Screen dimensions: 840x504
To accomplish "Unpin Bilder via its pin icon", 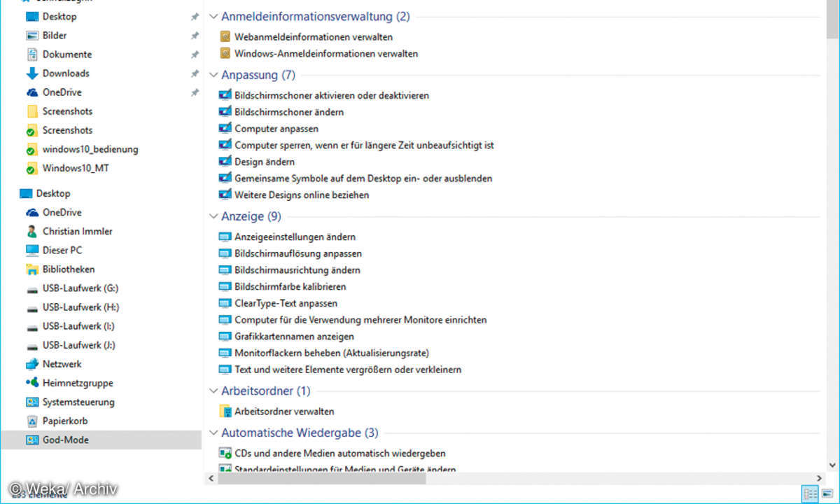I will (x=195, y=36).
